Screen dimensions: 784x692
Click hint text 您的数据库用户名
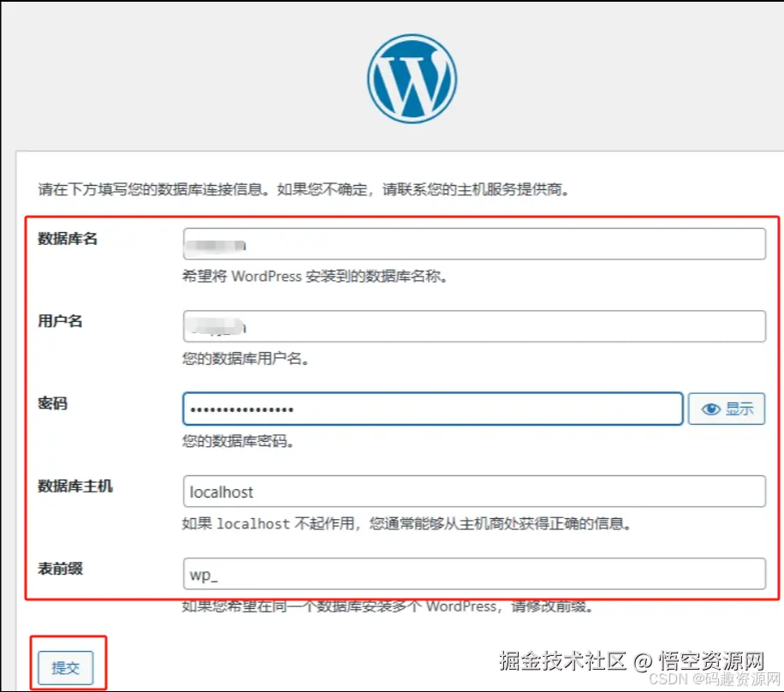tap(246, 358)
